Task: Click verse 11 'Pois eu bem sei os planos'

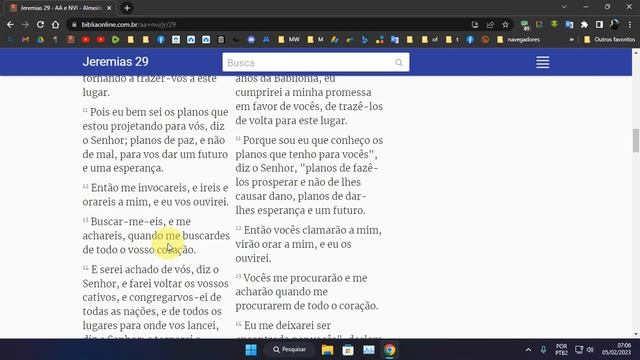Action: 156,140
